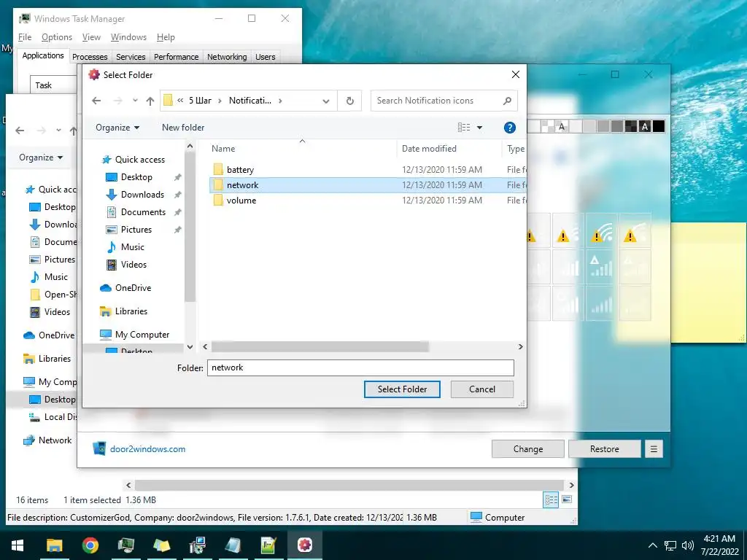Open Organize dropdown in background Explorer window
The image size is (747, 560).
[41, 157]
